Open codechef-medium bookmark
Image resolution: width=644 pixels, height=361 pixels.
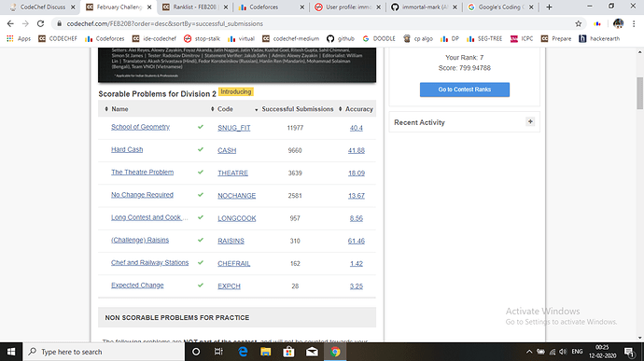point(290,38)
